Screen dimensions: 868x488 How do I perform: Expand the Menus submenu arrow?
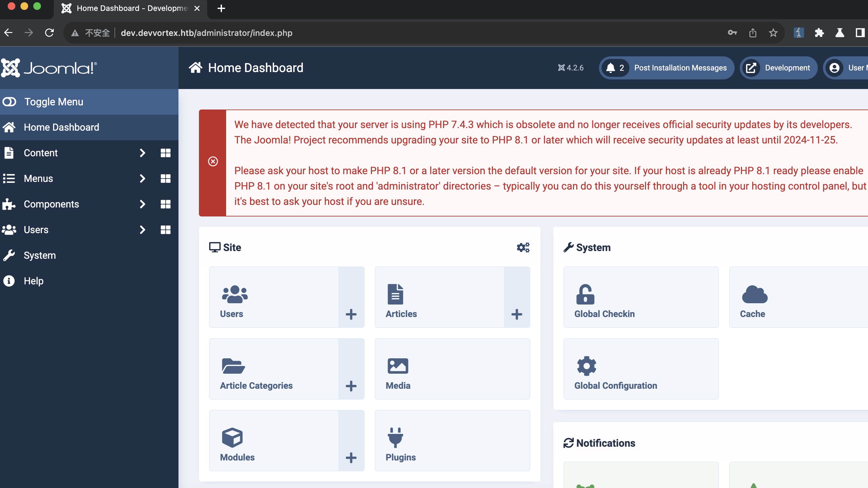[x=142, y=178]
